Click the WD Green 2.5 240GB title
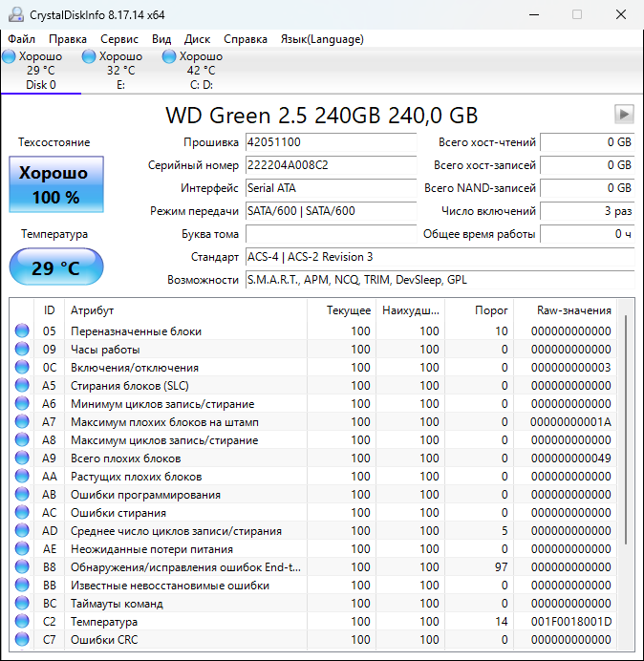Viewport: 644px width, 661px height. click(322, 115)
